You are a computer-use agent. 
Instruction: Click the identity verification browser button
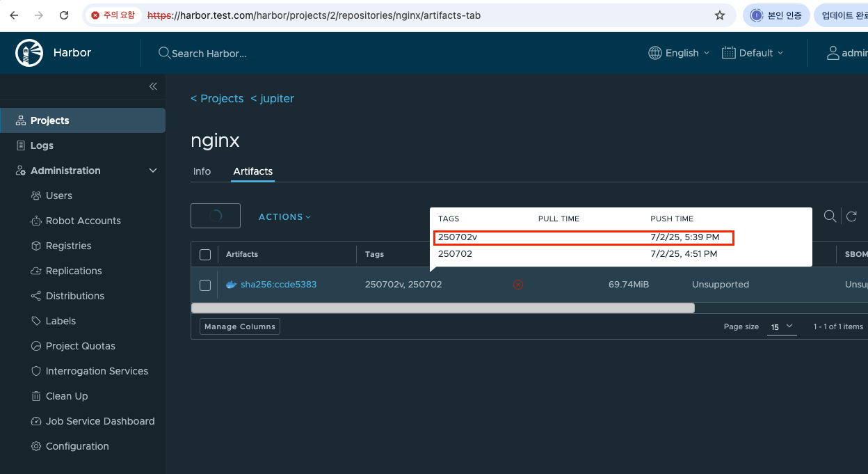(x=776, y=15)
